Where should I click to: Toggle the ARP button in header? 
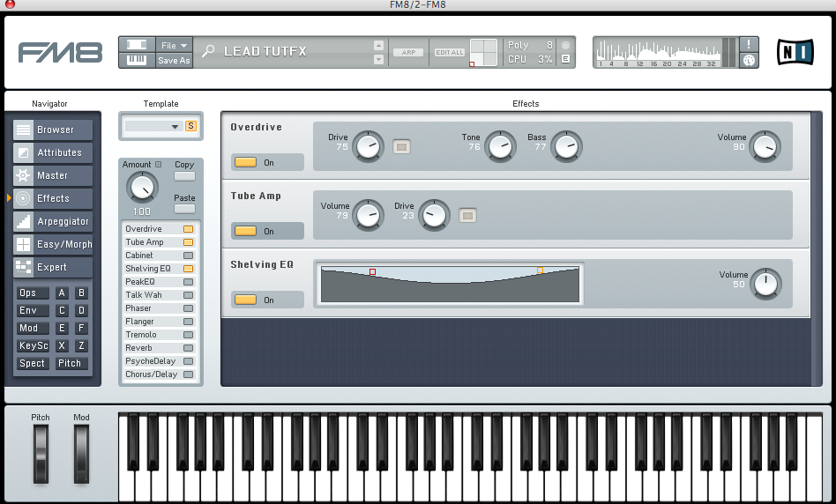click(x=408, y=52)
